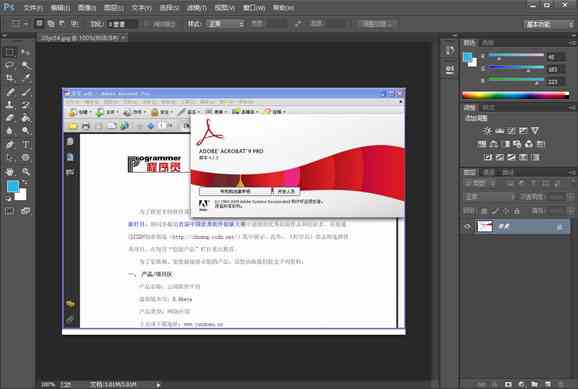Toggle Quick Mask mode at toolbox bottom
This screenshot has width=578, height=389.
pyautogui.click(x=10, y=211)
